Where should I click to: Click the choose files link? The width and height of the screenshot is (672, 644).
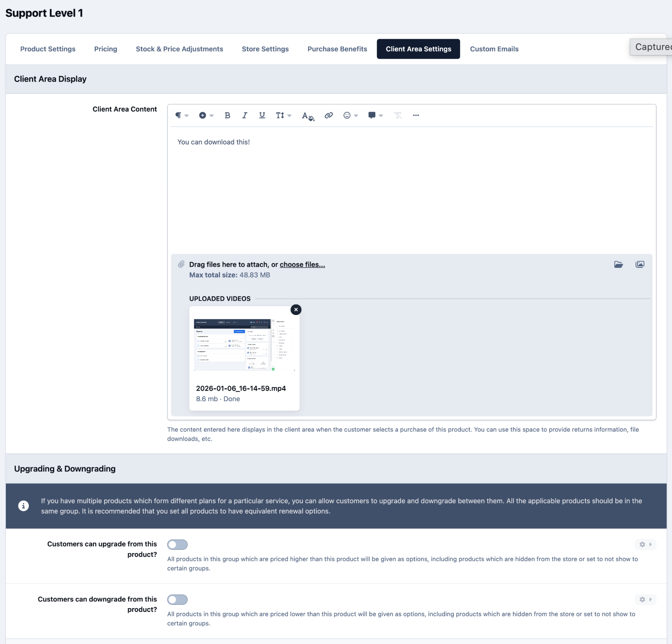point(302,265)
